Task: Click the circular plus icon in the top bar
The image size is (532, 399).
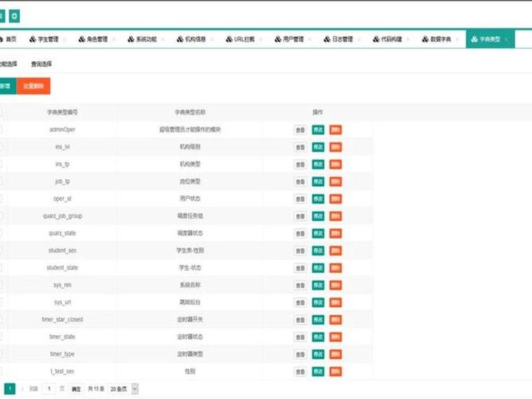Action: click(x=14, y=16)
